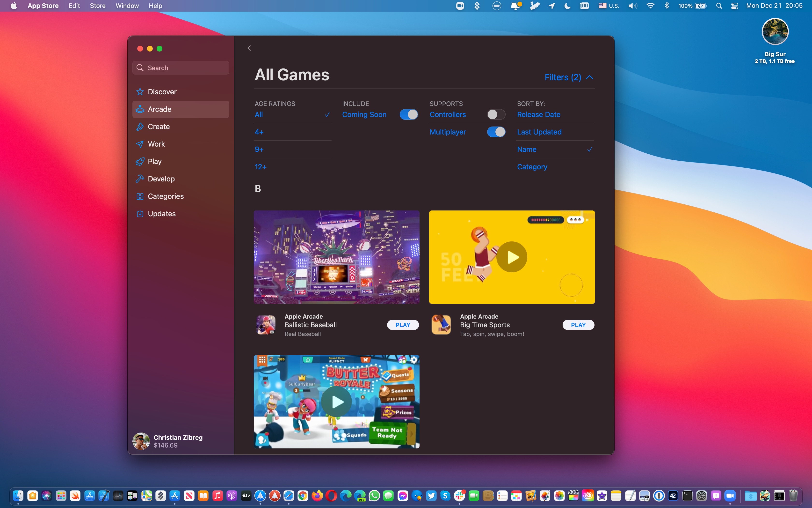
Task: Play the Big Time Sports video preview
Action: tap(512, 257)
